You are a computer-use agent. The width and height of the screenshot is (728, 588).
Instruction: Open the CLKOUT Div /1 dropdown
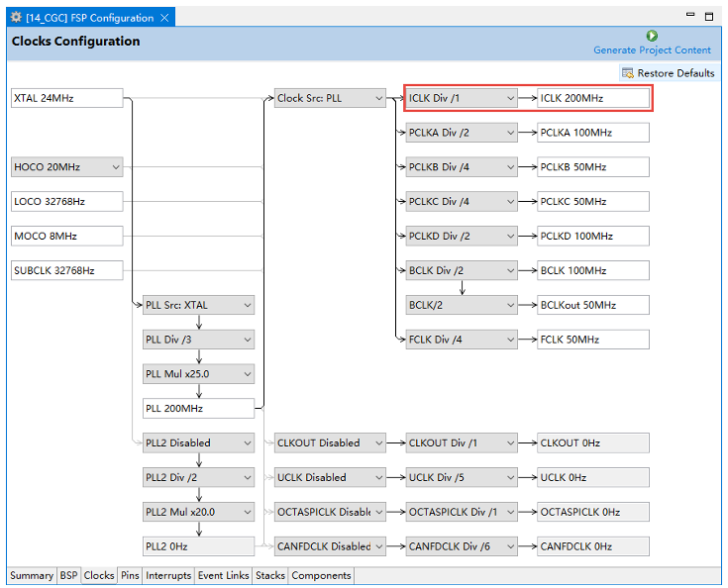click(462, 443)
